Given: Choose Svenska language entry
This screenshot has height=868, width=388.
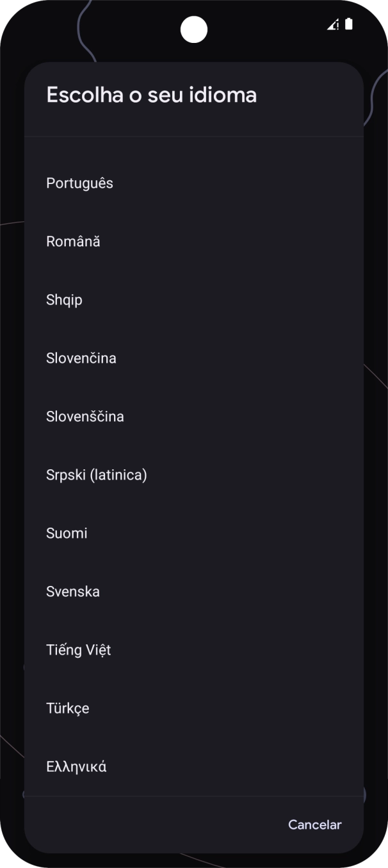Looking at the screenshot, I should pos(73,592).
